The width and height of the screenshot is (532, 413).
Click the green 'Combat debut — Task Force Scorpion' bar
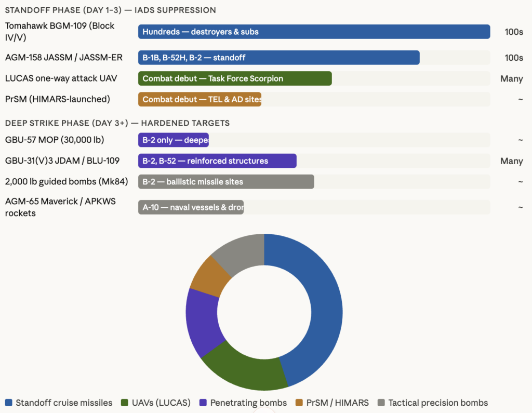pos(235,78)
